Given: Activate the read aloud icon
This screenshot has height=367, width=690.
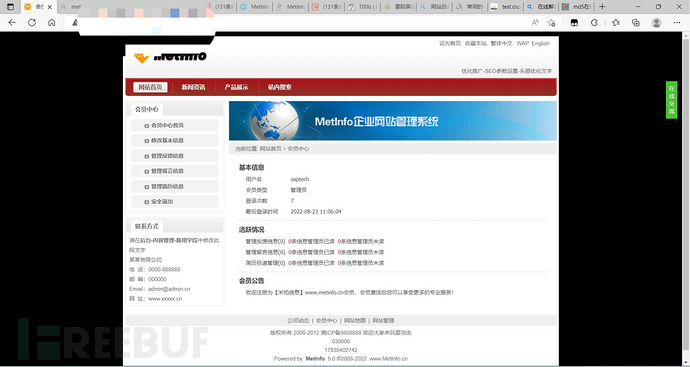Looking at the screenshot, I should [535, 22].
